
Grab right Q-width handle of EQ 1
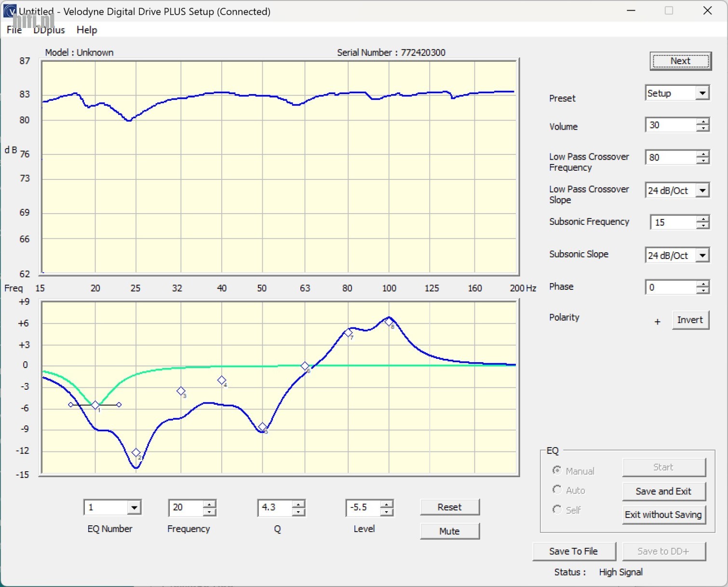(x=119, y=405)
